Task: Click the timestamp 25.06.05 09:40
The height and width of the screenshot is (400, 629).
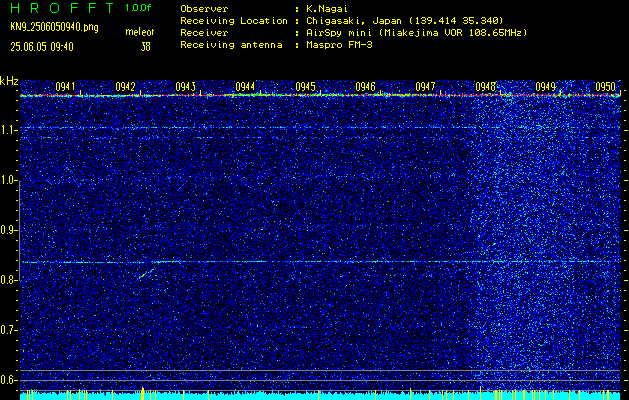Action: [x=42, y=47]
